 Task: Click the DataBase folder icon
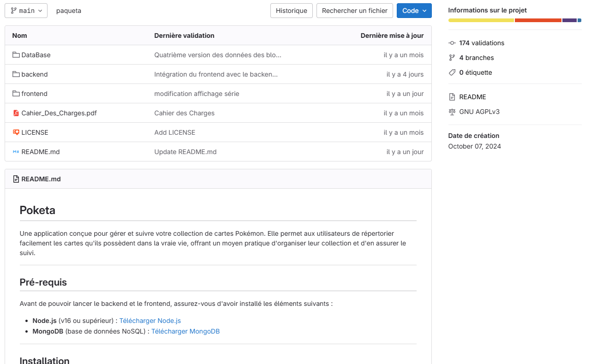[16, 55]
